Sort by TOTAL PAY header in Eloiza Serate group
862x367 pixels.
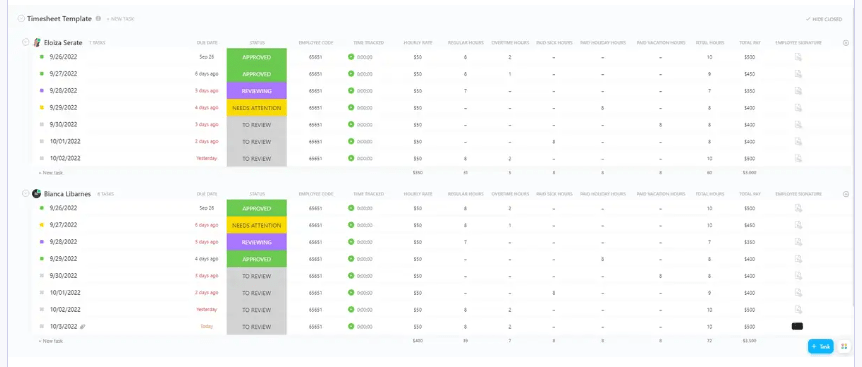749,43
